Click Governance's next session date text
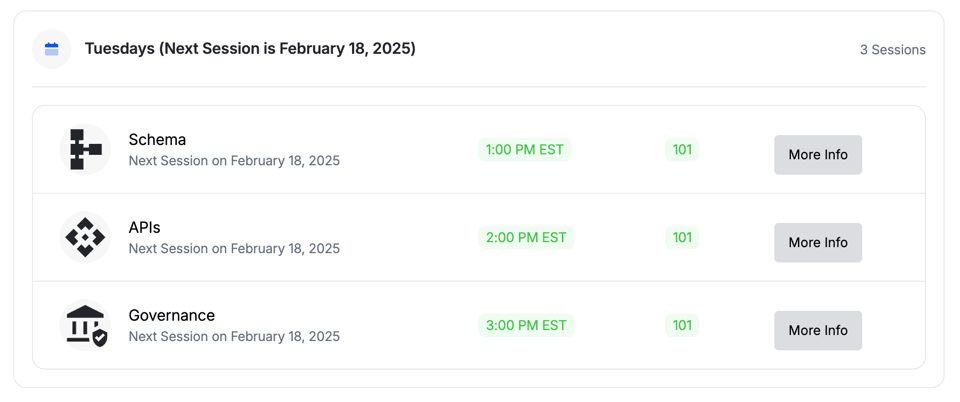Screen dimensions: 960x402 click(x=234, y=337)
